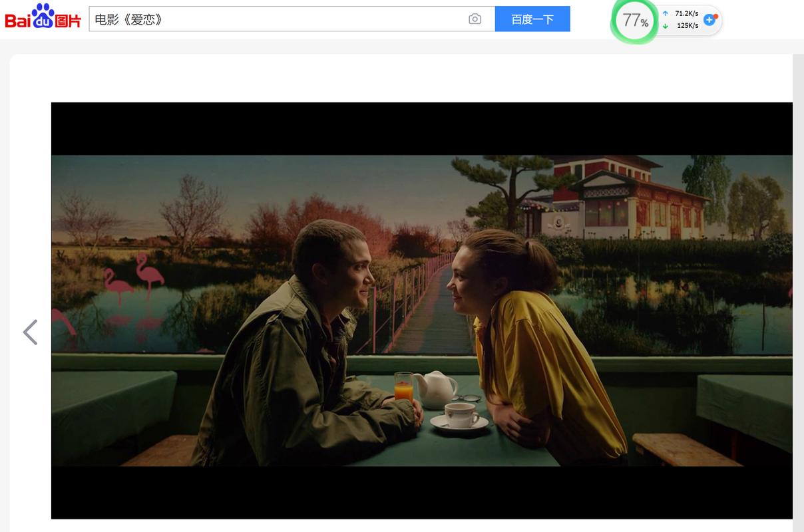Click the blue plus icon on speed widget
Image resolution: width=804 pixels, height=532 pixels.
[x=709, y=20]
